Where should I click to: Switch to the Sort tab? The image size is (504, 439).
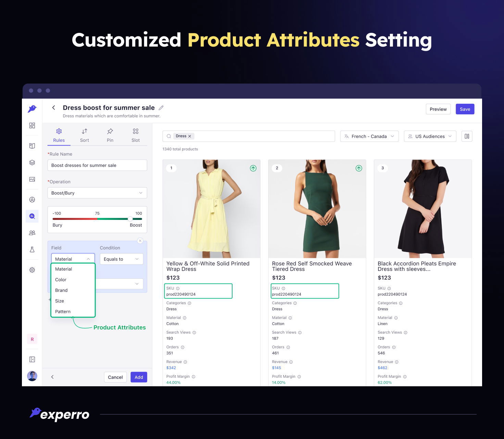85,136
